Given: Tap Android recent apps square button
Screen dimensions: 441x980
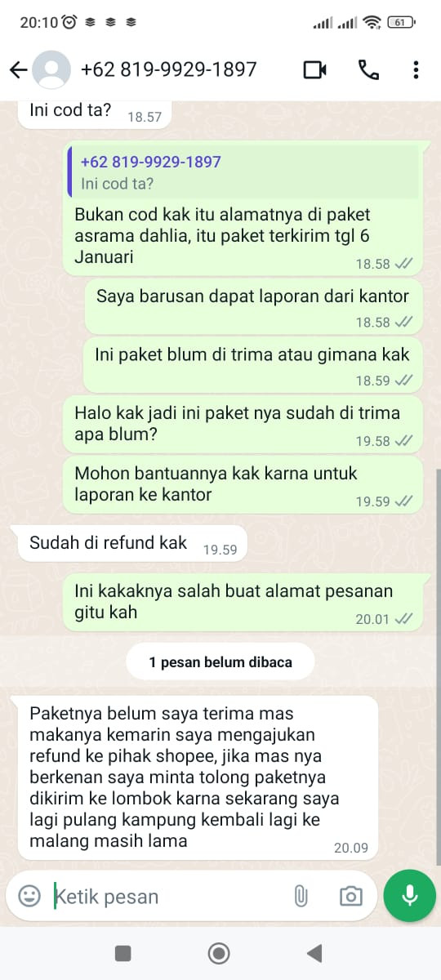Looking at the screenshot, I should (x=123, y=953).
